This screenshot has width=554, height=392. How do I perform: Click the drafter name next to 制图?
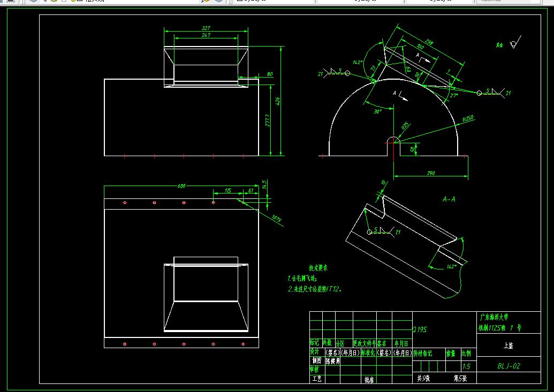tap(332, 362)
